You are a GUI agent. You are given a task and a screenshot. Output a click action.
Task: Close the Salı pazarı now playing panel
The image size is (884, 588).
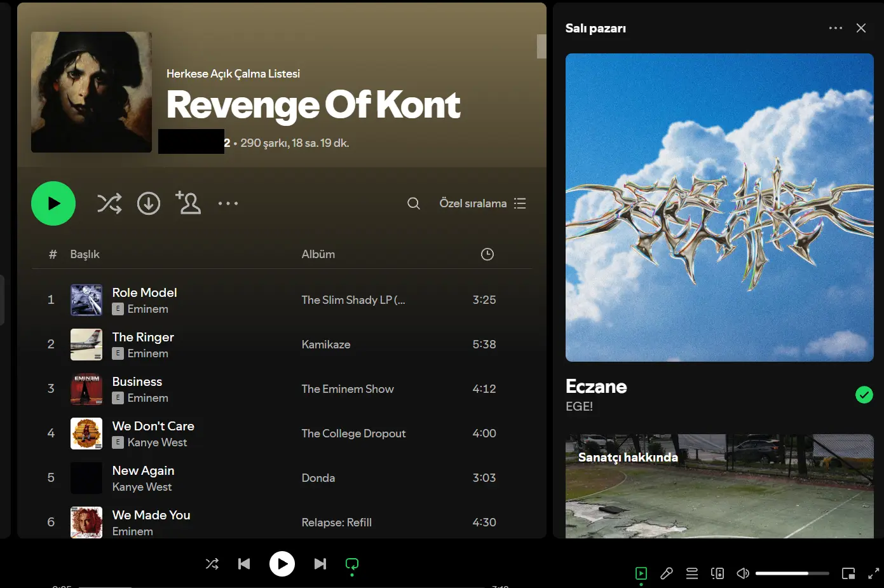pyautogui.click(x=861, y=28)
